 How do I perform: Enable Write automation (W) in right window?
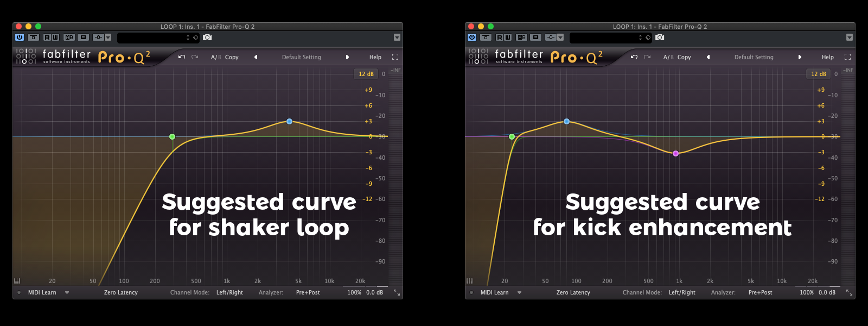(x=507, y=37)
